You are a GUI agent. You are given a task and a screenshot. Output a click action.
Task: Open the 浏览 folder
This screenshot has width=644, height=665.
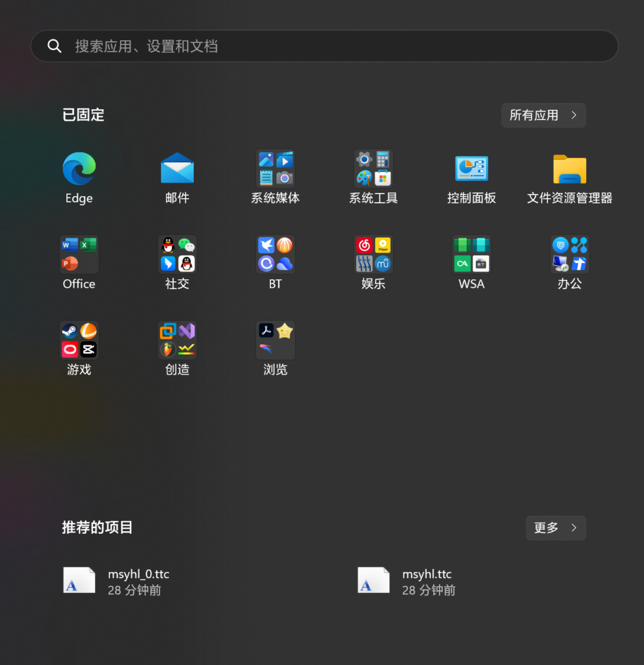(x=275, y=349)
